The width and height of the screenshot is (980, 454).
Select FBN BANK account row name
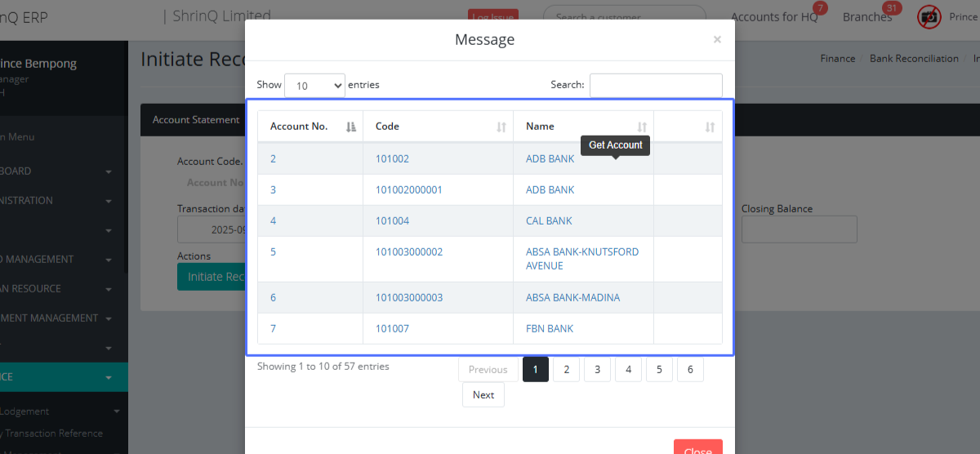pyautogui.click(x=550, y=329)
